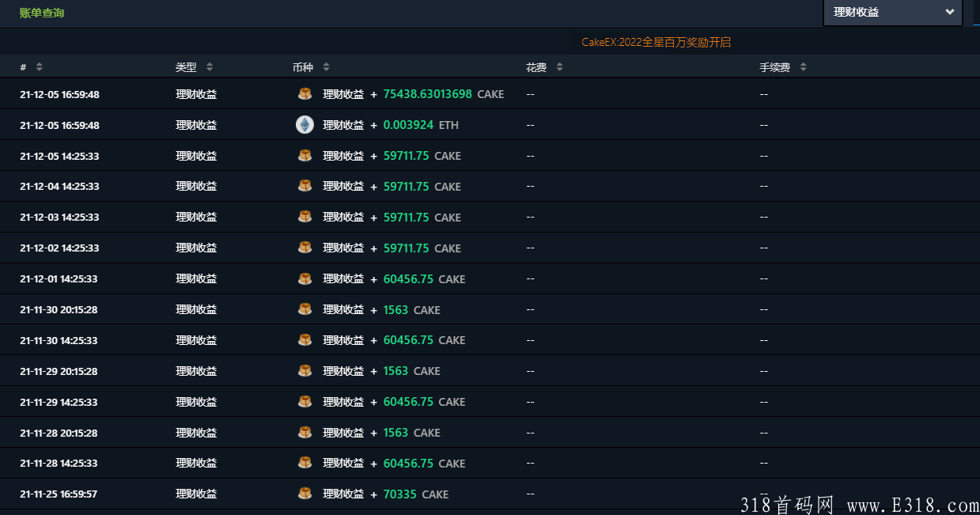Open CakeEX 2022 reward announcement link
This screenshot has height=515, width=980.
click(x=656, y=42)
